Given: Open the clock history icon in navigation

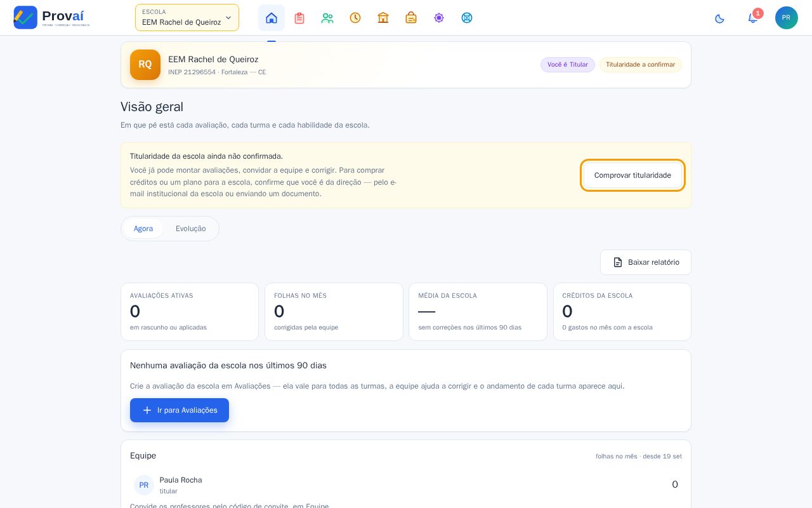Looking at the screenshot, I should [x=355, y=18].
